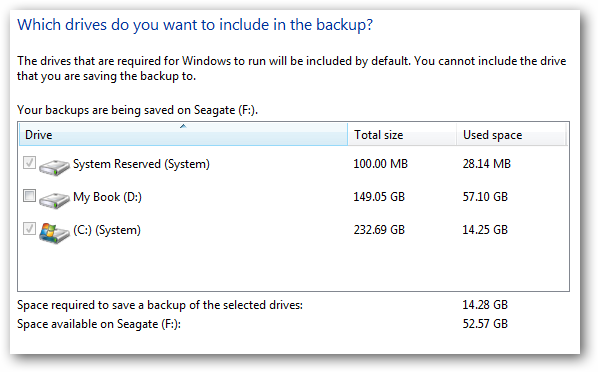
Task: Sort by Total size column header
Action: (402, 134)
